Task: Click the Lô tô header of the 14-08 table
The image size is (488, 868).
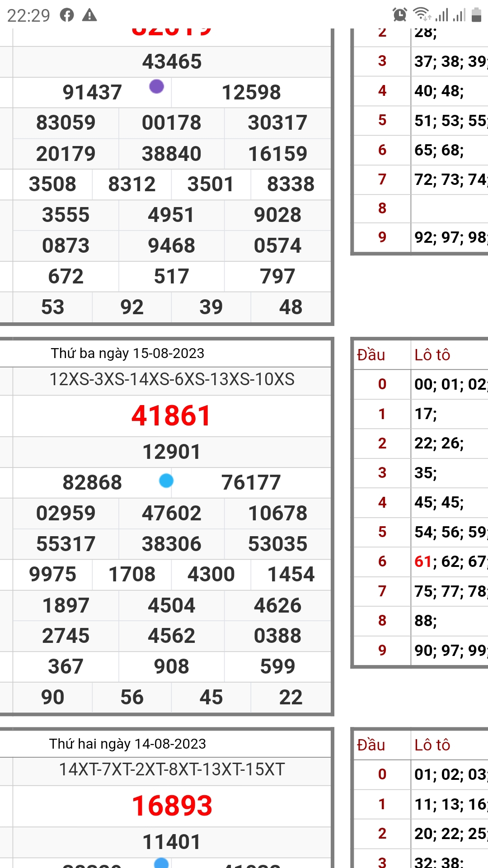Action: coord(432,745)
